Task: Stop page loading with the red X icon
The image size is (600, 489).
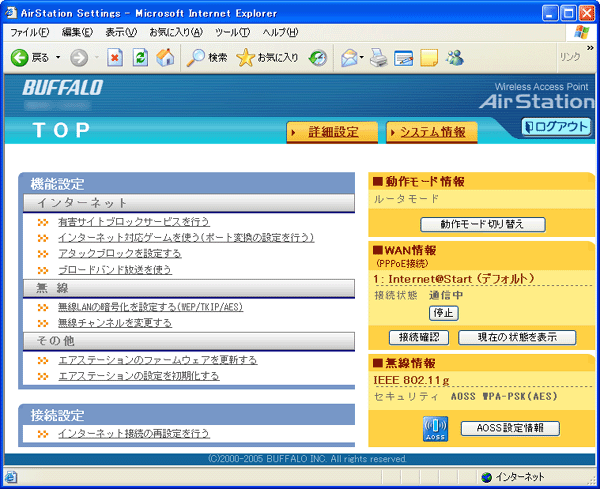Action: 115,58
